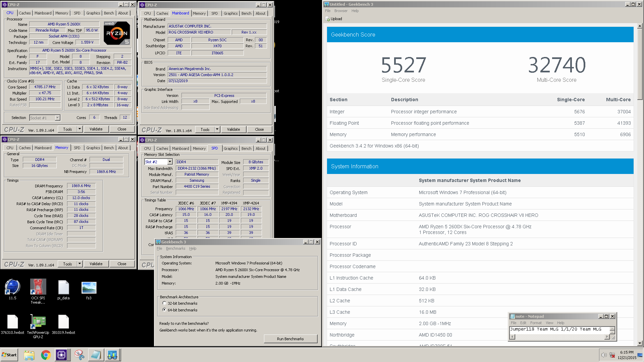Screen dimensions: 644x362
Task: Click the AMD Ryzen 5 logo in CPU-Z
Action: [x=117, y=33]
